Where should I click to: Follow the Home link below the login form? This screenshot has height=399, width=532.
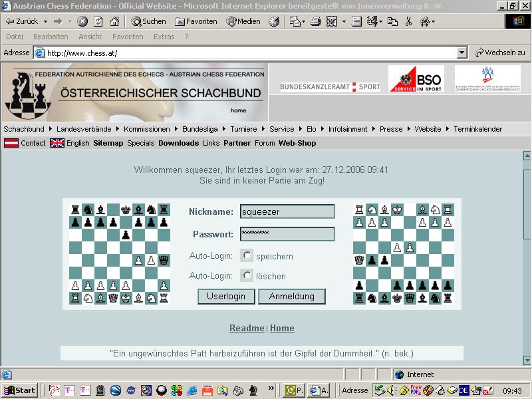click(x=282, y=328)
